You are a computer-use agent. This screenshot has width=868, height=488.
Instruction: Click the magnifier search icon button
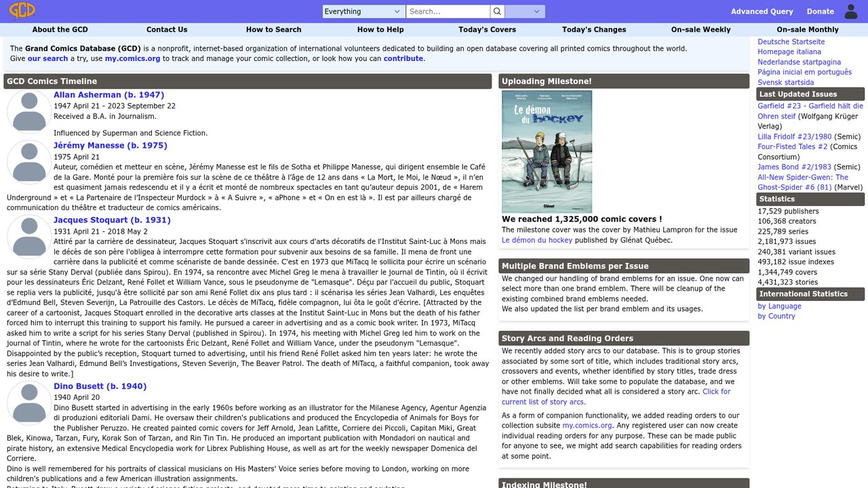498,12
